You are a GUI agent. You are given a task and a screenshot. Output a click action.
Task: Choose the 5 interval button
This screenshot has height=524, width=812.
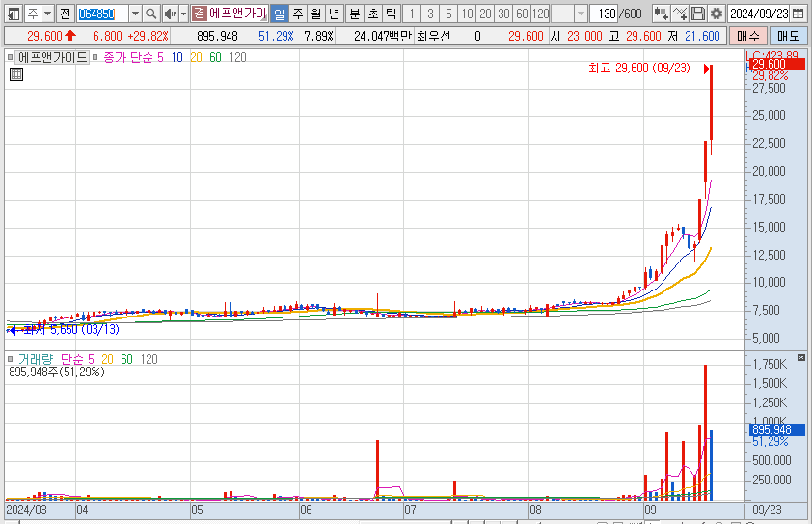[448, 14]
